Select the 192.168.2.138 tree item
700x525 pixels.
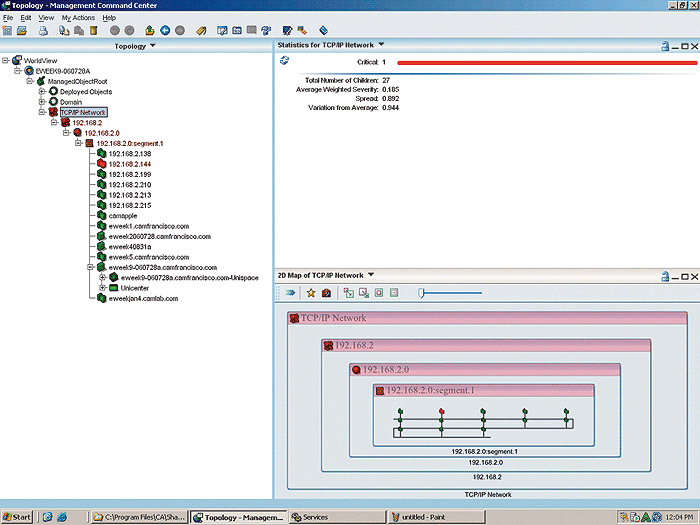130,154
